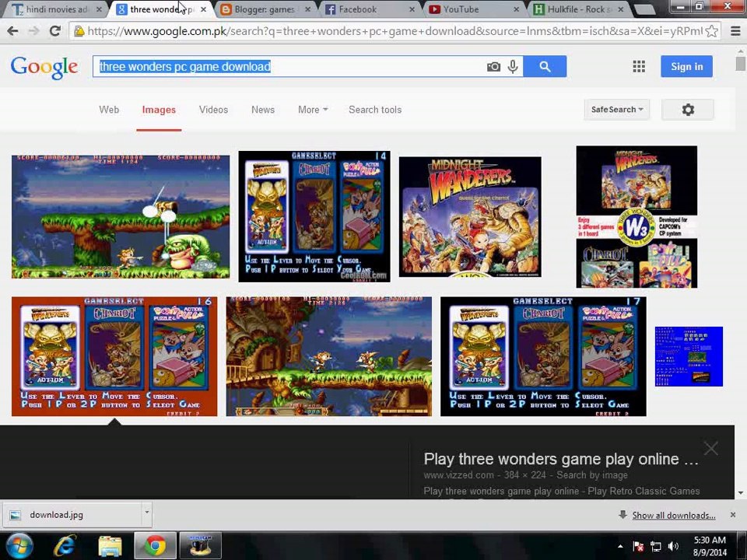Switch to Chrome in the taskbar

(156, 546)
